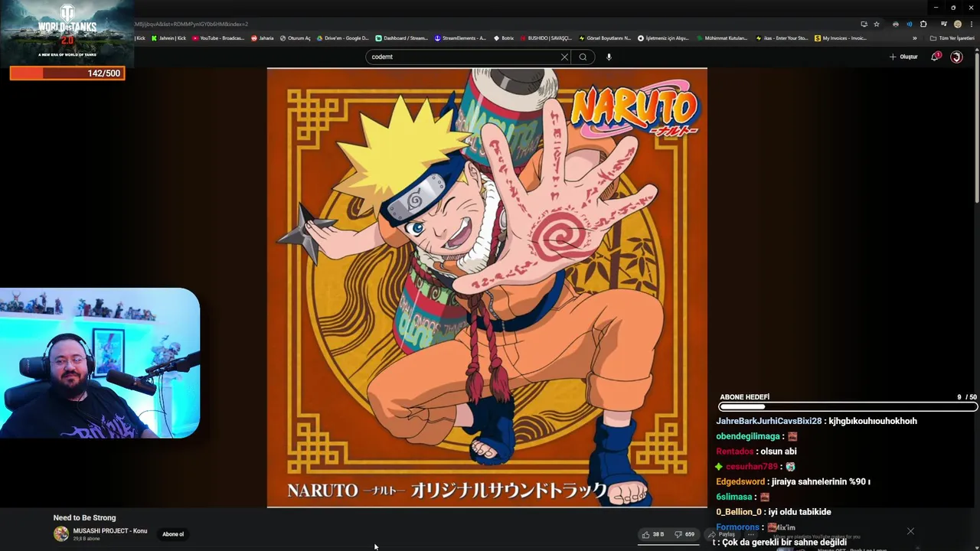Open the Jaharia bookmark
Image resolution: width=980 pixels, height=551 pixels.
coord(262,38)
